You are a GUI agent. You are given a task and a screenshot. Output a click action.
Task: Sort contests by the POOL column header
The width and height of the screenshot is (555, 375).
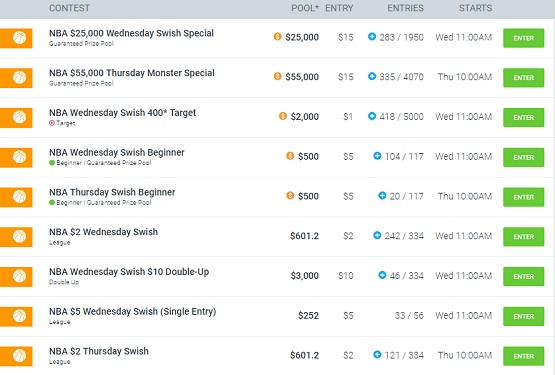305,8
